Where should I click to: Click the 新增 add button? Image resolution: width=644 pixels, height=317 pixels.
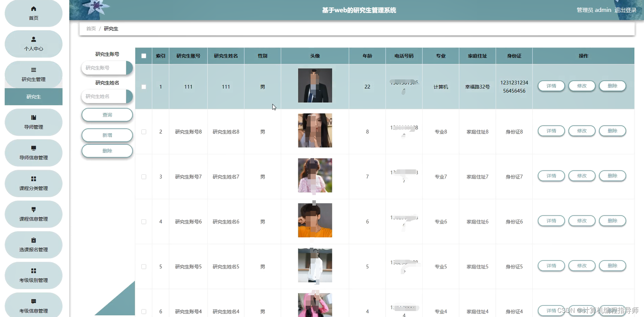tap(107, 135)
